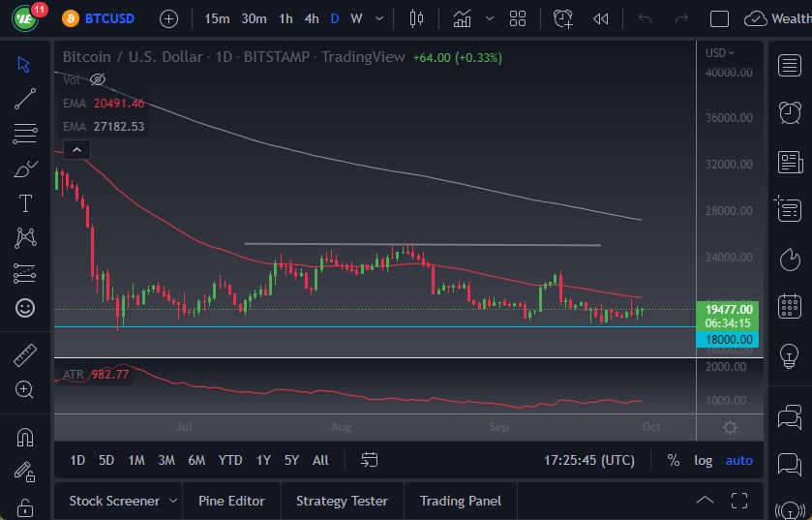
Task: Expand the Stock Screener dropdown arrow
Action: 173,501
